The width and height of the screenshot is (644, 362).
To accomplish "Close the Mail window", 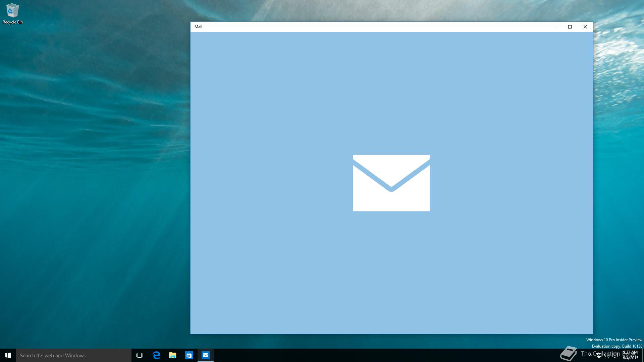I will pos(585,27).
